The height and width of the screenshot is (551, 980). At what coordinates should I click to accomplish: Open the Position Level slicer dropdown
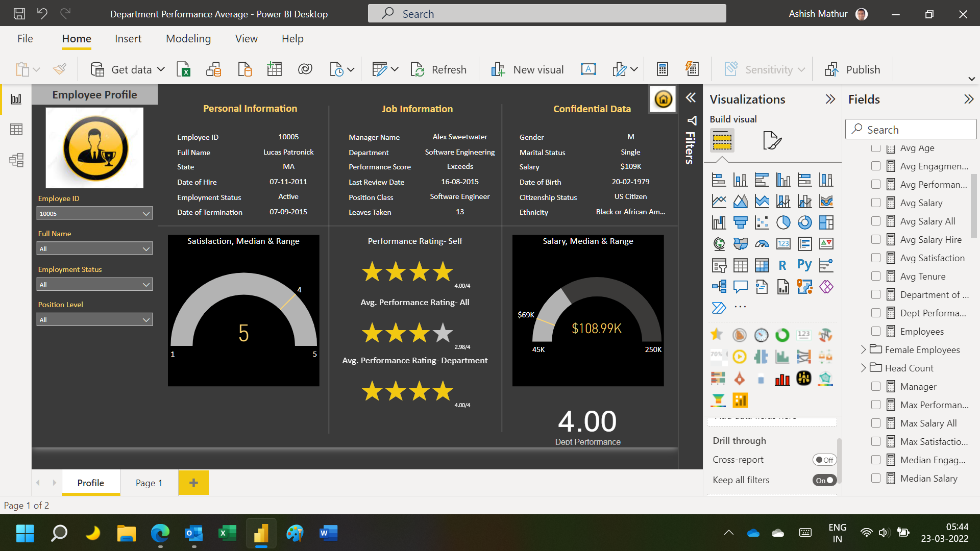[95, 319]
